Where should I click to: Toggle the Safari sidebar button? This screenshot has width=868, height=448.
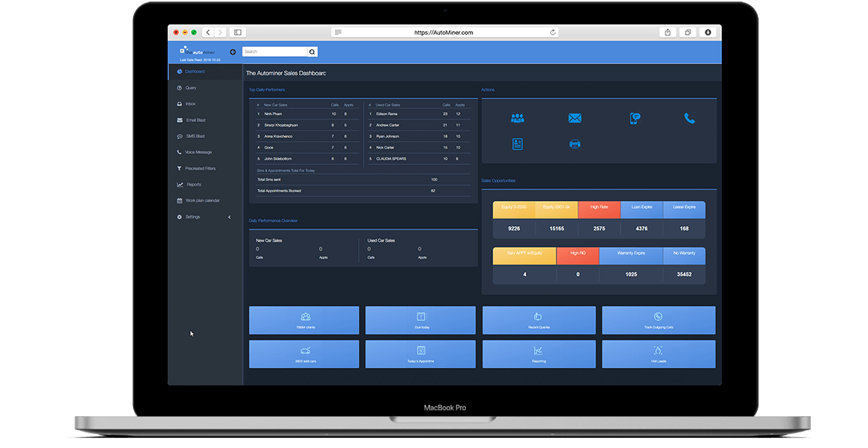[x=237, y=33]
